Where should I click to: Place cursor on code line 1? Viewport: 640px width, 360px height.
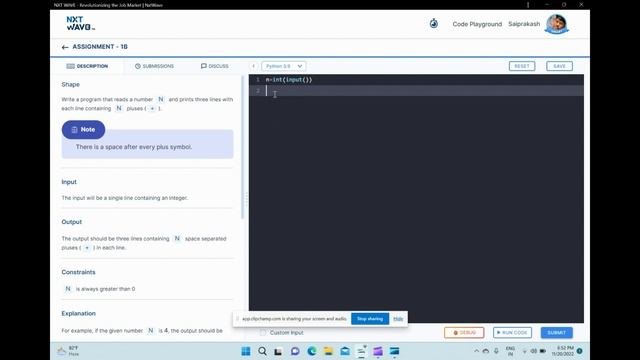coord(416,80)
